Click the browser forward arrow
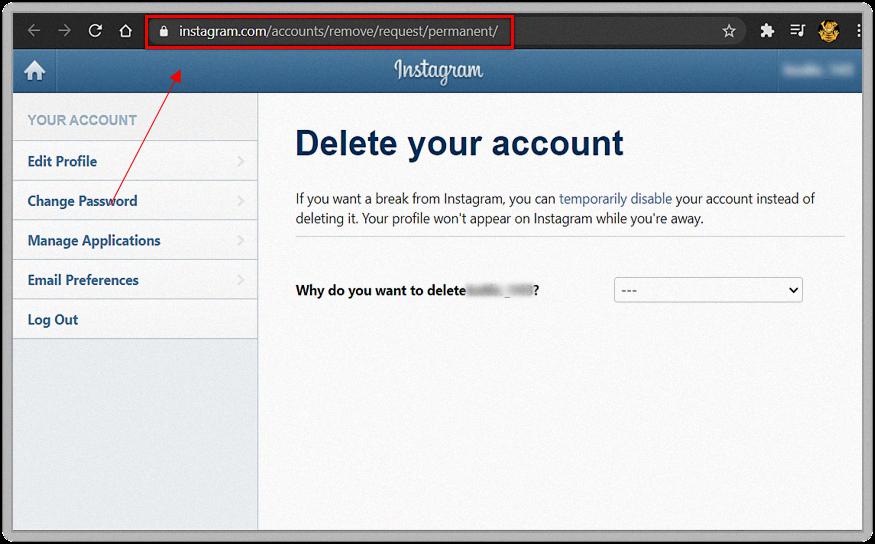The height and width of the screenshot is (544, 875). coord(65,31)
